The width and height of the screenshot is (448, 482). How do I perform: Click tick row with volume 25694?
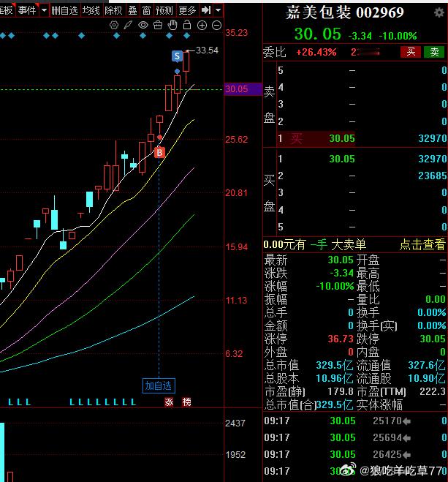[x=355, y=437]
